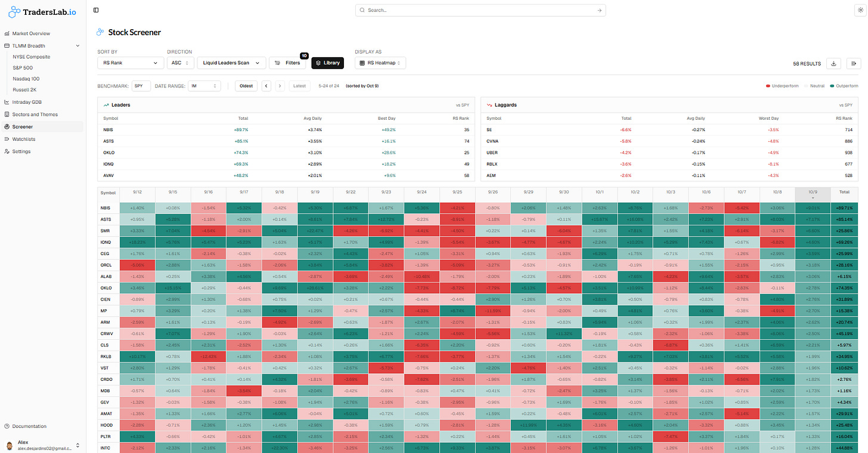The image size is (868, 453).
Task: Open the Display As RS Heatmap dropdown
Action: click(x=380, y=63)
